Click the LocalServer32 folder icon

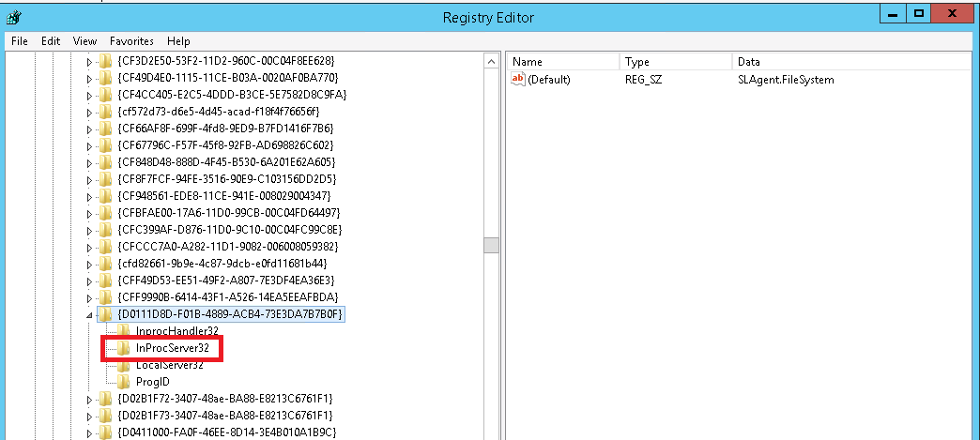tap(125, 365)
